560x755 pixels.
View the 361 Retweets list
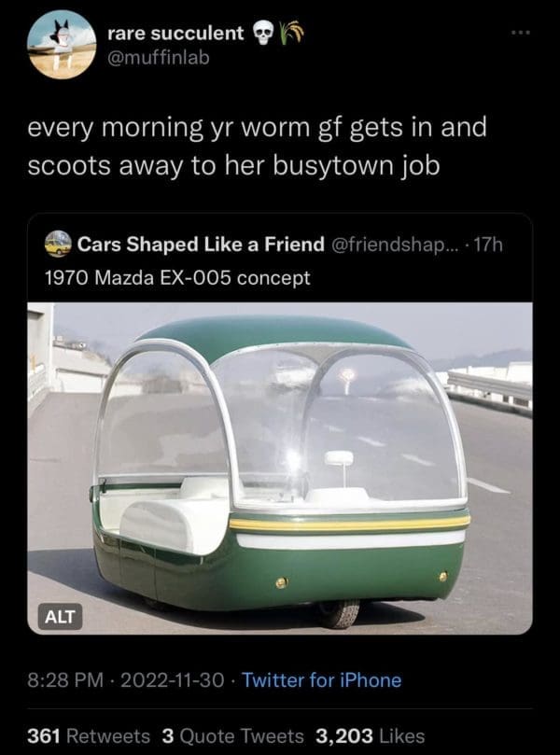pyautogui.click(x=89, y=735)
